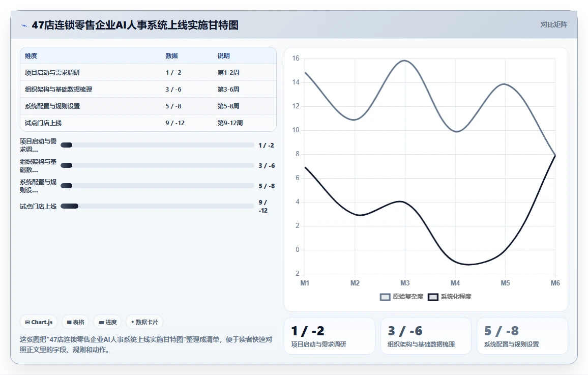Click the dashboard title 47店连锁零售企业AI人事系统上线实施甘特图
Viewport: 588px width, 375px height.
pyautogui.click(x=135, y=25)
